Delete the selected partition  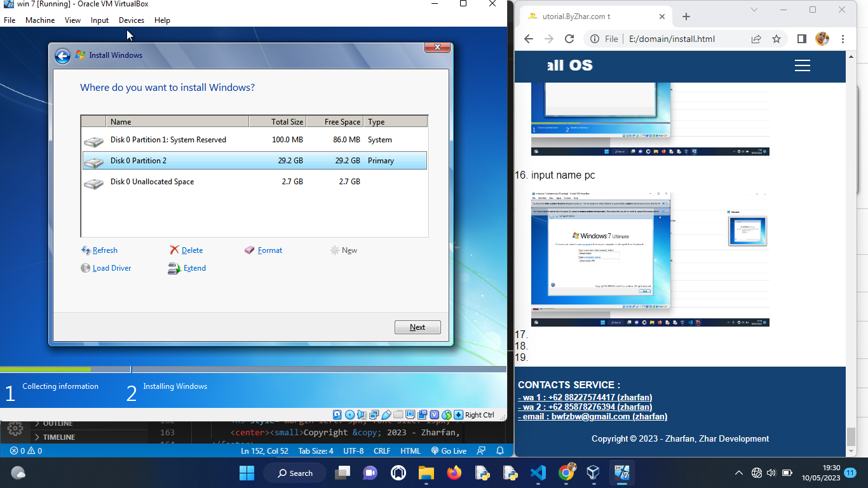(x=187, y=250)
